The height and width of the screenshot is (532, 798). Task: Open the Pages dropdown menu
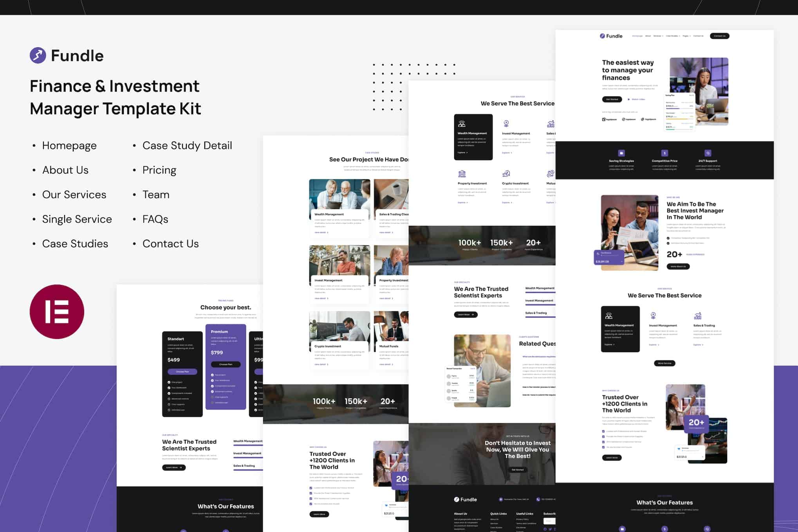687,36
